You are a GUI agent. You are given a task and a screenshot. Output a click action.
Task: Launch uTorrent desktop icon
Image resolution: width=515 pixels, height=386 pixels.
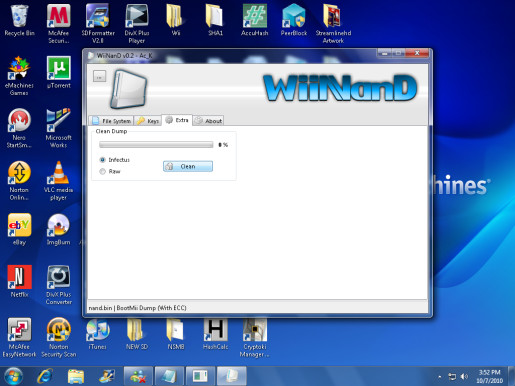(59, 73)
